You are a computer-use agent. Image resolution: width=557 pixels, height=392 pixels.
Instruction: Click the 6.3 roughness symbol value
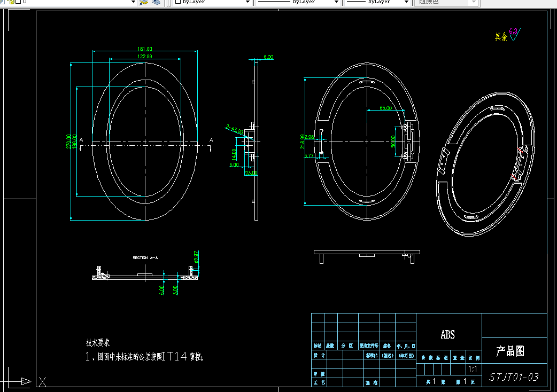click(x=513, y=31)
